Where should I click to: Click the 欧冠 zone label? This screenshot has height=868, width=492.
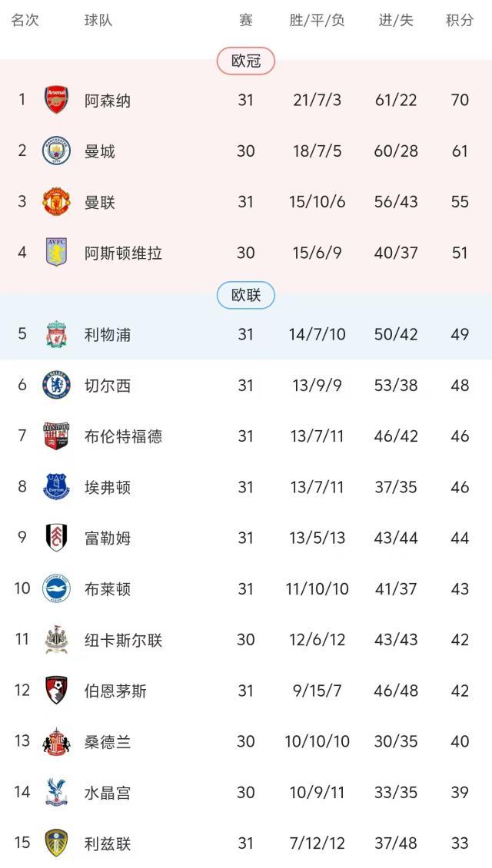(x=246, y=61)
